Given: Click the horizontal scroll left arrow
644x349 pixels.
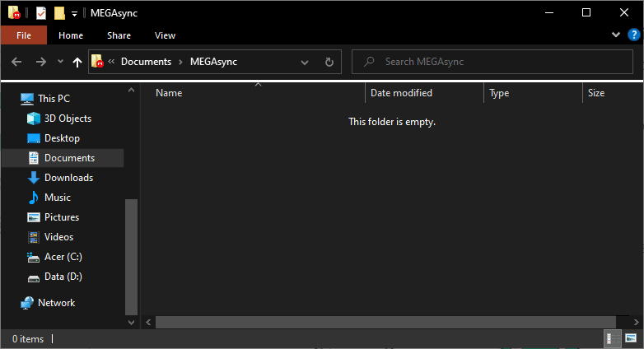Looking at the screenshot, I should [x=148, y=323].
